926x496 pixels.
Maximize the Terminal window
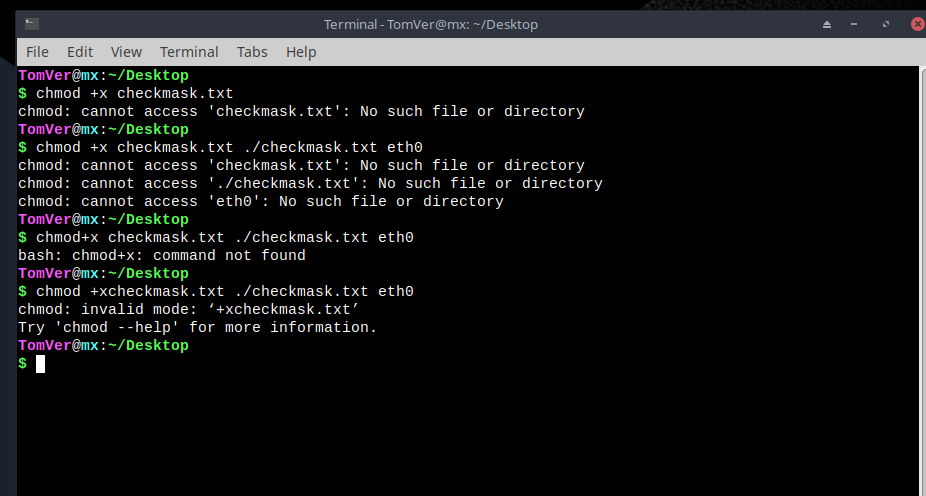click(x=886, y=24)
